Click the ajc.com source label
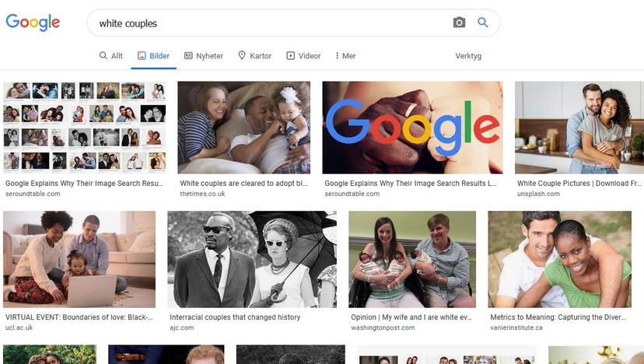The image size is (644, 364). (181, 327)
